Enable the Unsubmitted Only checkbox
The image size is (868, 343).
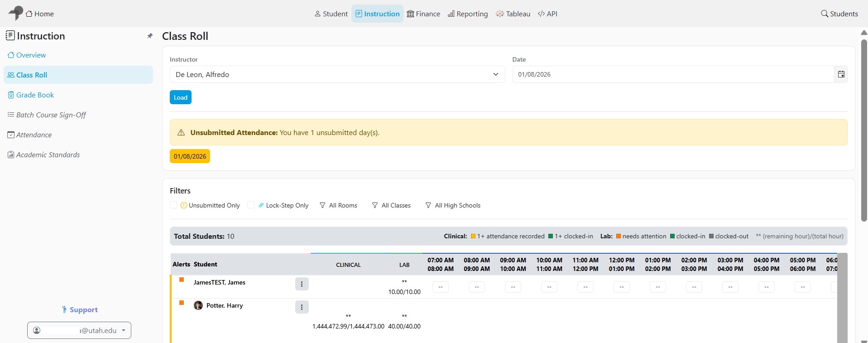tap(173, 205)
